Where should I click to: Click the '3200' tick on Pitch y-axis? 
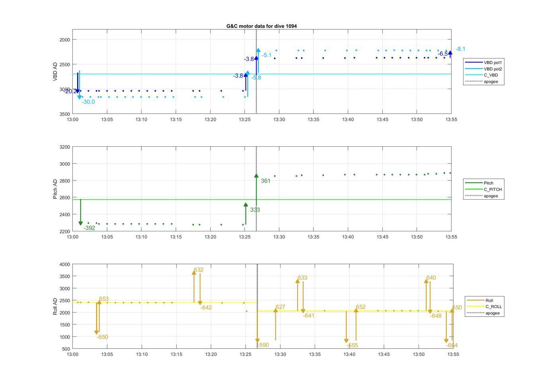(x=64, y=147)
